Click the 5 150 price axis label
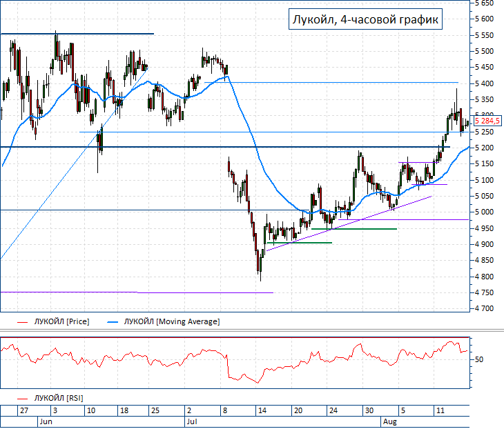This screenshot has width=504, height=429. click(x=484, y=164)
